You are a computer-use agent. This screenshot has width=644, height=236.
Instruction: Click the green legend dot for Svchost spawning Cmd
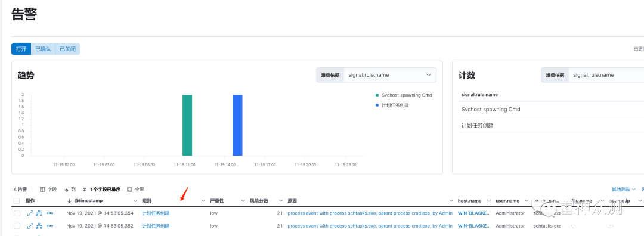(377, 95)
